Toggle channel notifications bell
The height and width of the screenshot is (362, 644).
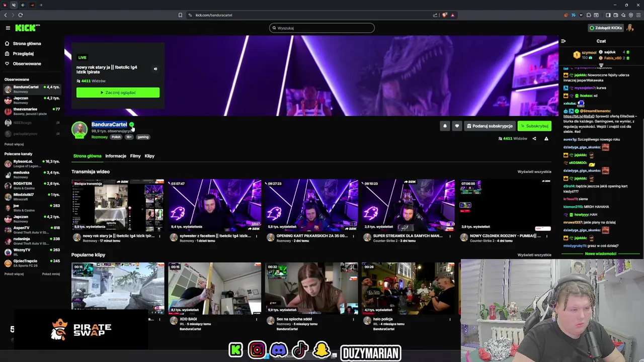pos(445,126)
